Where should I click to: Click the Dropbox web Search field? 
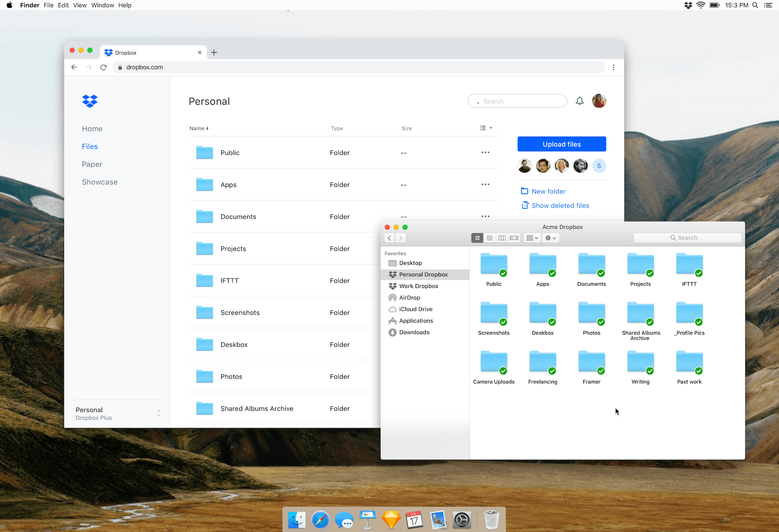click(x=517, y=101)
